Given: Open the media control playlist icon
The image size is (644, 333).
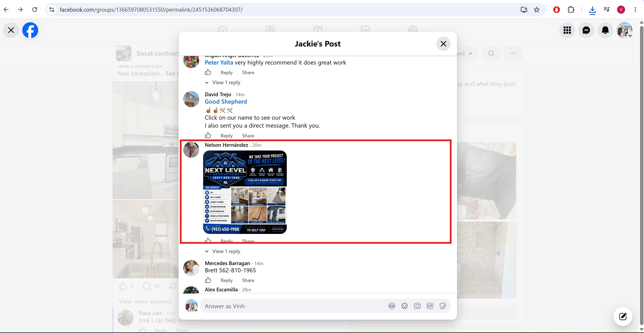Looking at the screenshot, I should [607, 9].
